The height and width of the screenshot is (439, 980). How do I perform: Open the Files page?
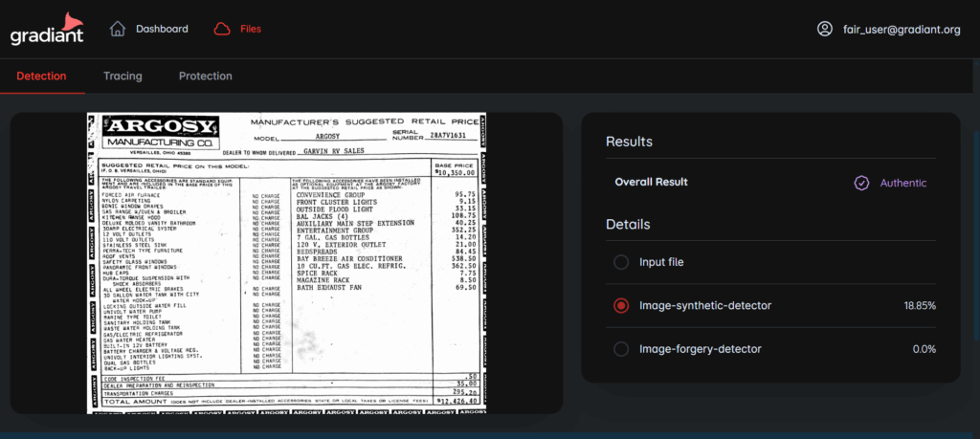[x=251, y=29]
